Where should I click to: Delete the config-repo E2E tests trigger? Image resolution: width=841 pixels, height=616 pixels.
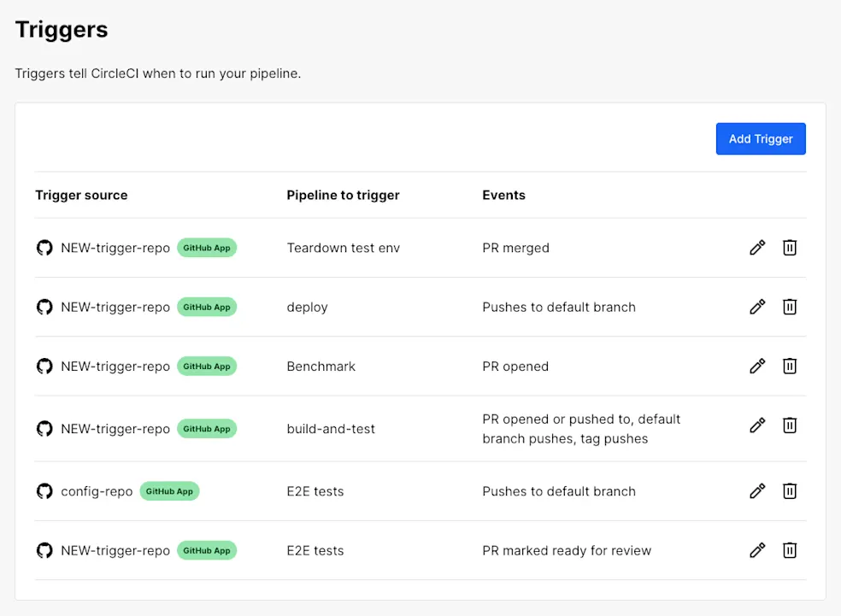pos(790,491)
